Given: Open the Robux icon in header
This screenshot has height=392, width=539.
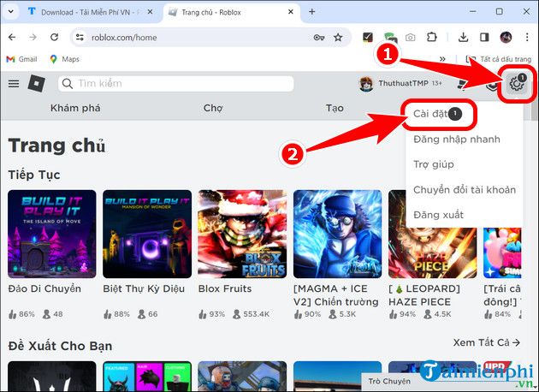Looking at the screenshot, I should [492, 84].
